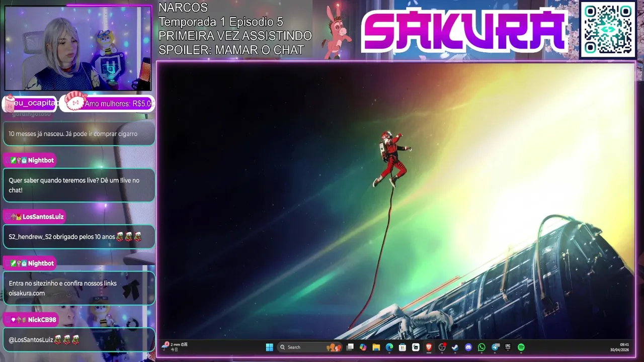The image size is (644, 362).
Task: Click message 'Quer saber quando teremos live'
Action: click(x=79, y=185)
